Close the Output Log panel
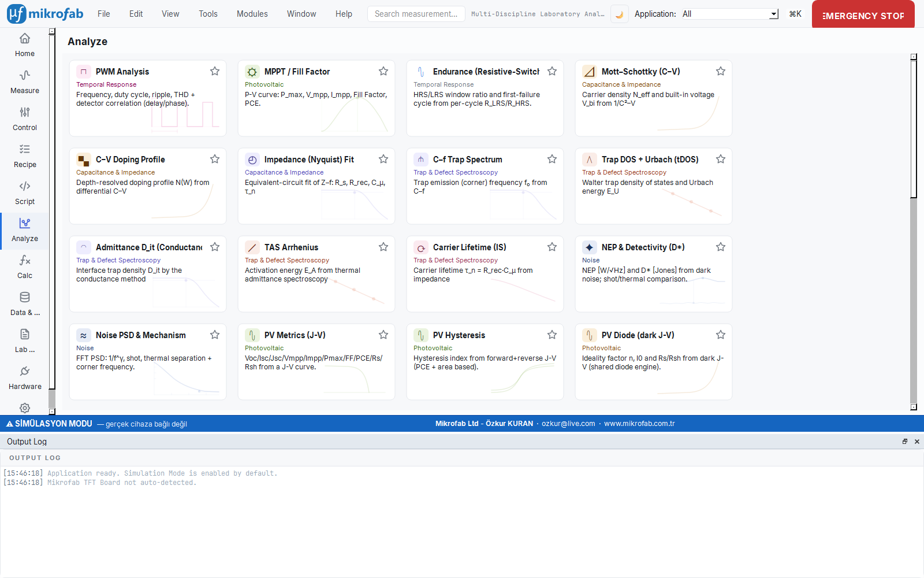Viewport: 924px width, 578px height. 917,442
